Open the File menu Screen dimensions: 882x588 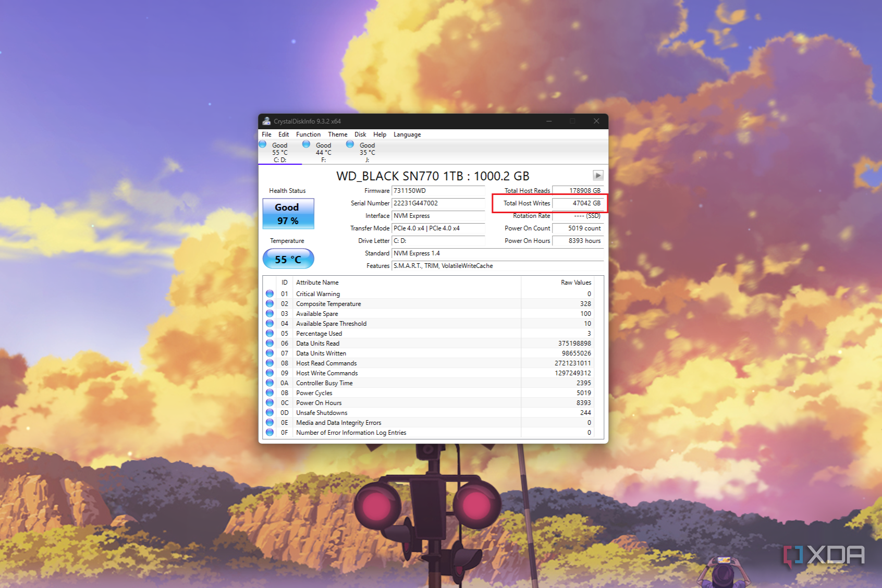266,134
